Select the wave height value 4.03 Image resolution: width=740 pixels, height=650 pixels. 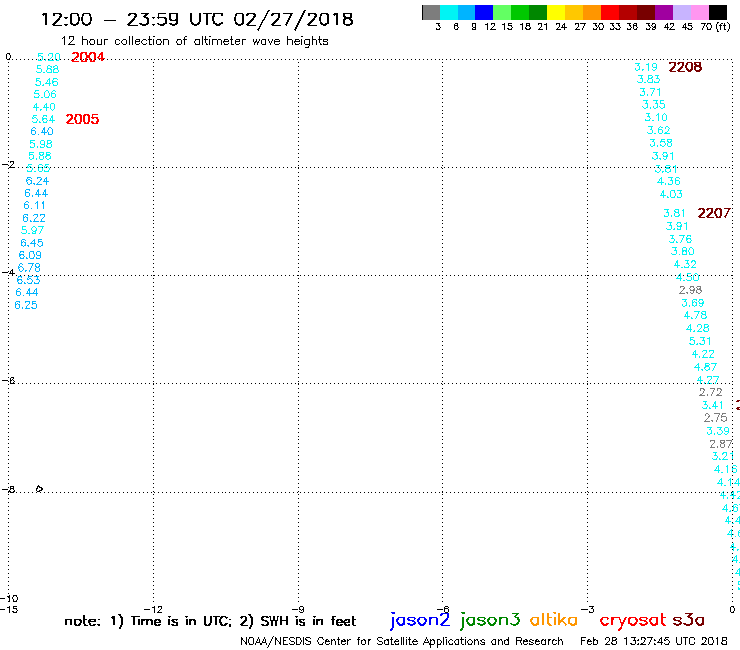pos(671,194)
